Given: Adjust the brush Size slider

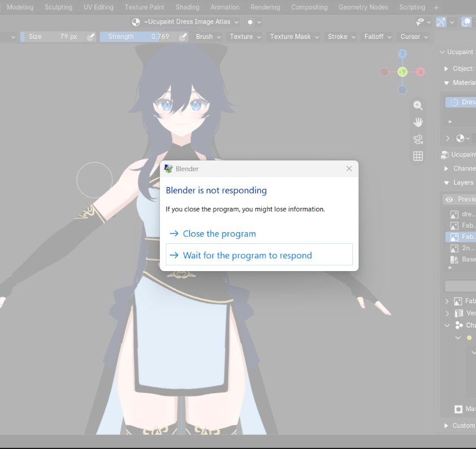Looking at the screenshot, I should click(53, 37).
